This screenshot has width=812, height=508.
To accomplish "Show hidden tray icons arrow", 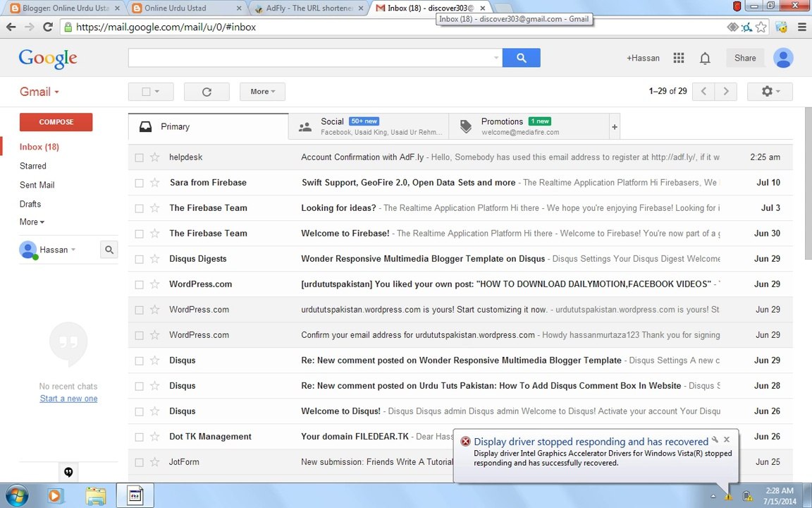I will [x=713, y=497].
